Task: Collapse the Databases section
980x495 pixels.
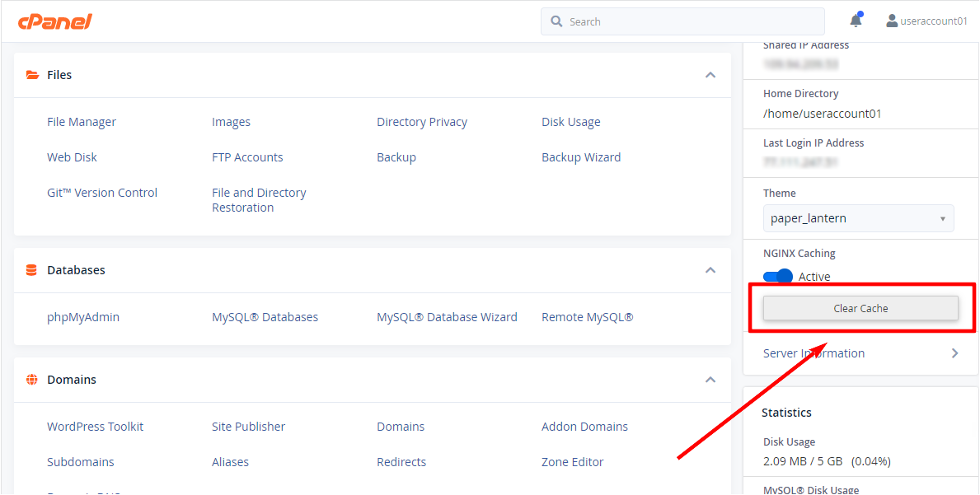Action: pyautogui.click(x=710, y=270)
